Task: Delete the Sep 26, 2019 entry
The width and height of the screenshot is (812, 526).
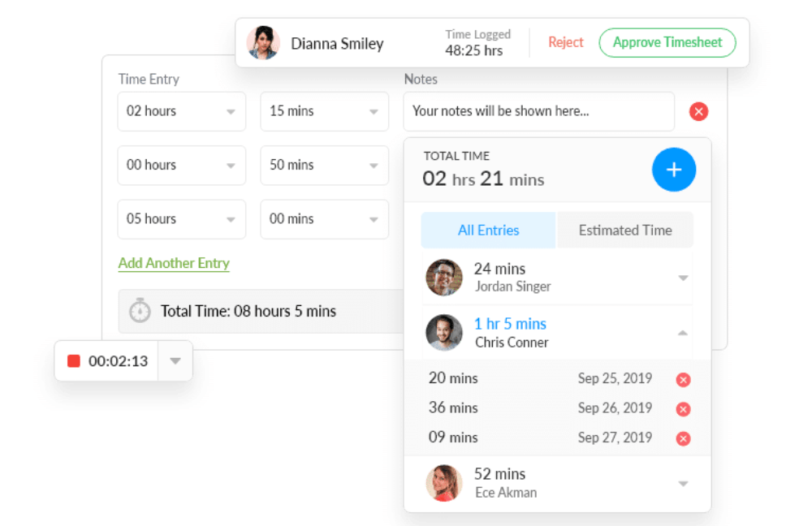Action: pos(684,409)
